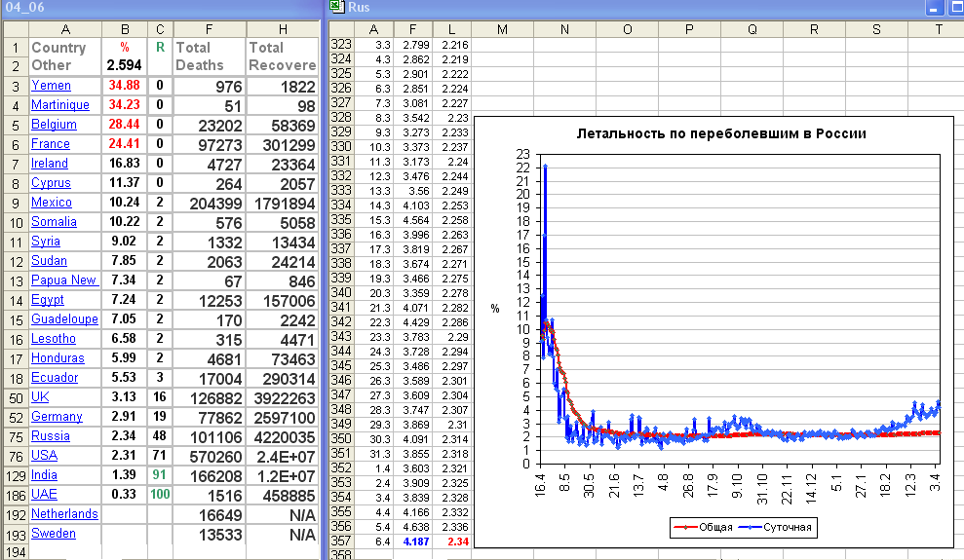Click cell showing 2.594 under the % header

coord(124,65)
